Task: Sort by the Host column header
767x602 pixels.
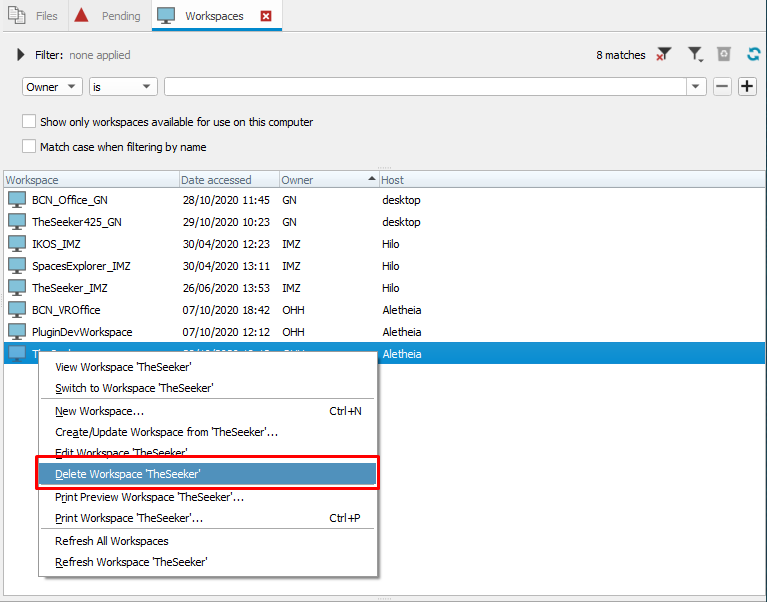Action: (x=571, y=179)
